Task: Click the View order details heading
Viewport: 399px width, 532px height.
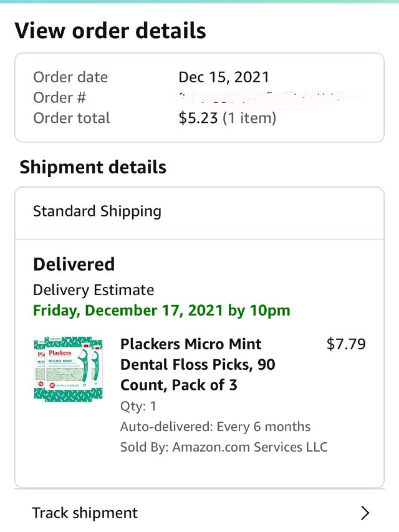Action: tap(110, 30)
